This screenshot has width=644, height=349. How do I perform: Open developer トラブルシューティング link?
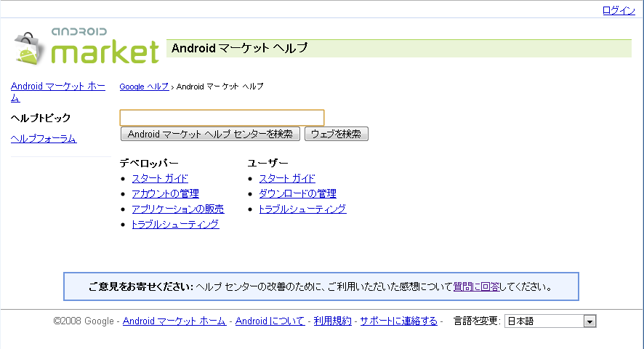175,224
